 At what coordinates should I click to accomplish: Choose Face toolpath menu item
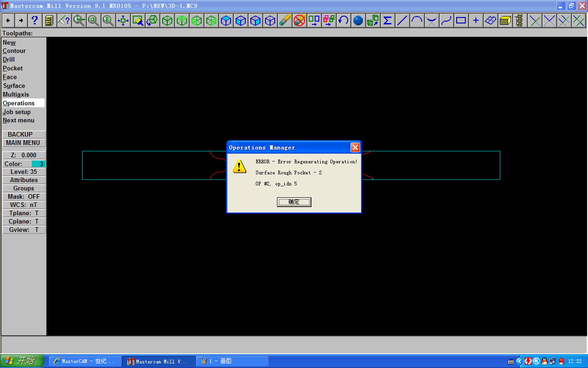10,77
